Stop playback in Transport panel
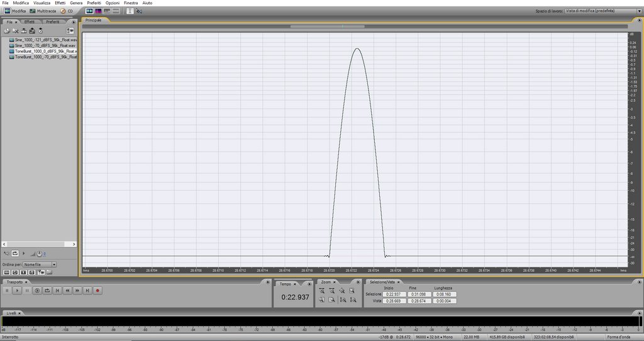 tap(6, 291)
